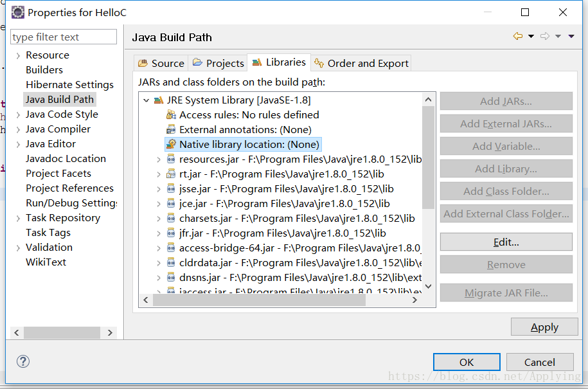The height and width of the screenshot is (389, 588).
Task: Click the Migrate JAR File... button
Action: point(506,293)
